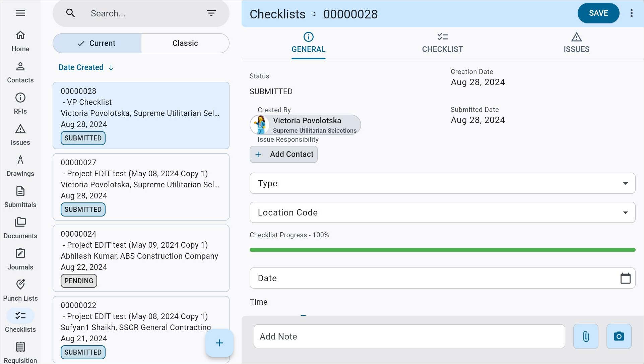This screenshot has width=644, height=364.
Task: Open the hamburger navigation menu
Action: pos(20,13)
